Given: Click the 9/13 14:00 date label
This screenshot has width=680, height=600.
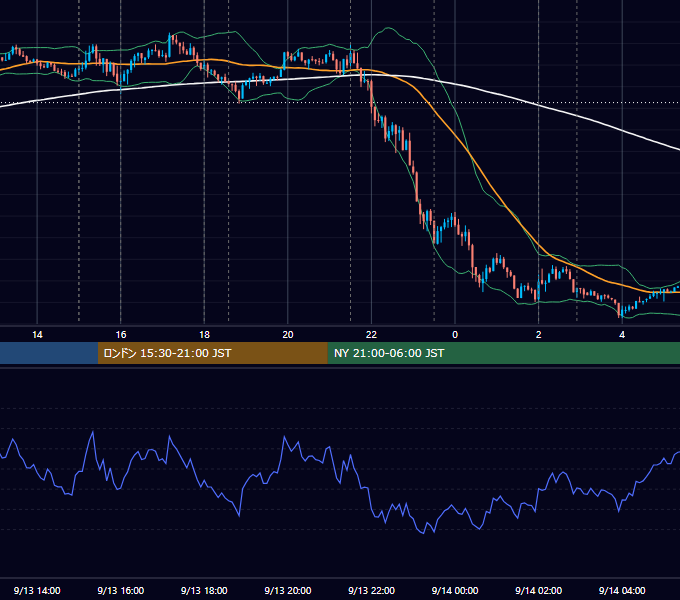Looking at the screenshot, I should (37, 590).
